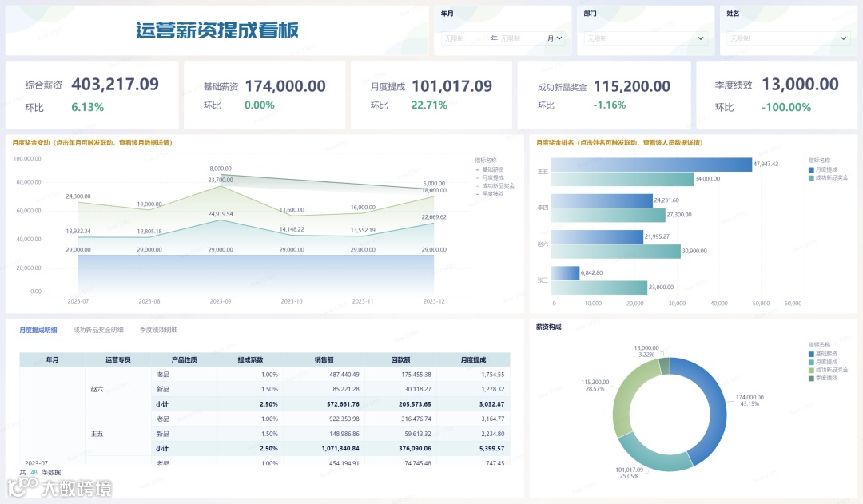Toggle 月度提成 in the line chart legend
The image size is (863, 504).
[490, 178]
